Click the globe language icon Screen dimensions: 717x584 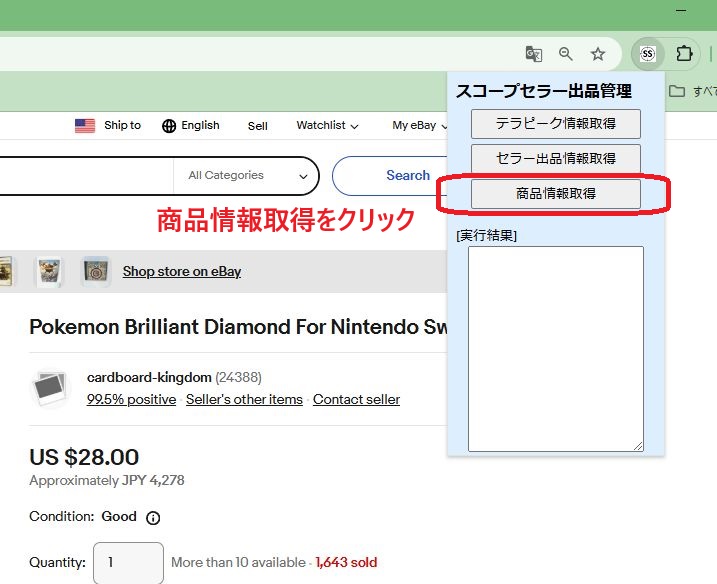169,126
